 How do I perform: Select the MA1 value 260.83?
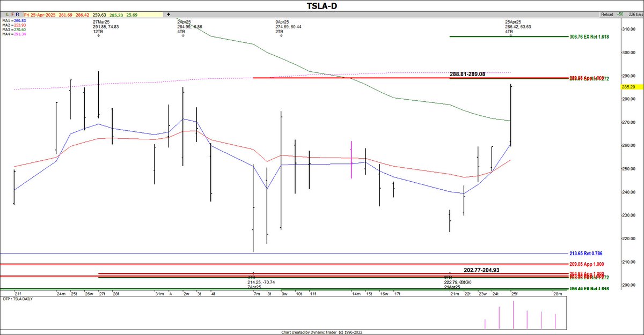point(20,20)
